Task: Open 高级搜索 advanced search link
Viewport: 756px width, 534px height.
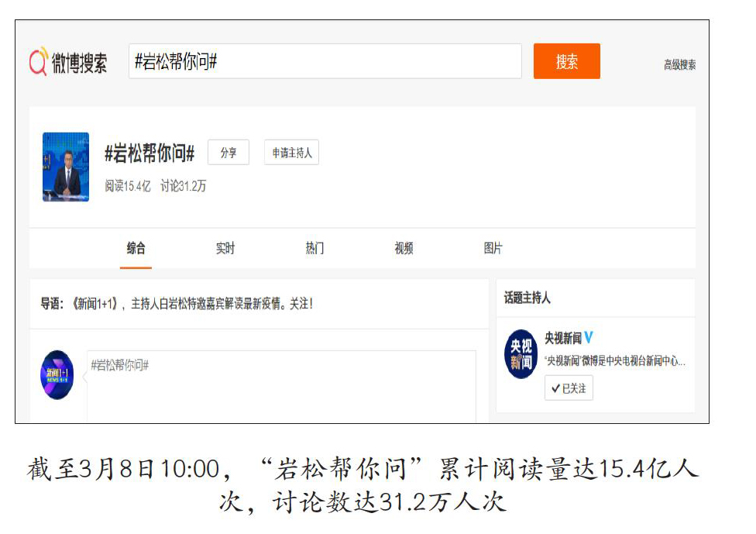Action: coord(679,64)
